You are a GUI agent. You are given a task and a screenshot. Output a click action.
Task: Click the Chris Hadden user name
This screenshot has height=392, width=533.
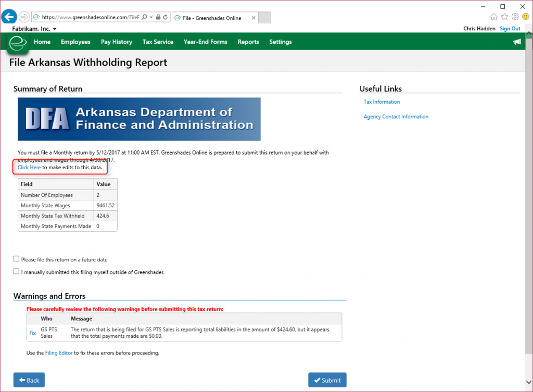pos(479,29)
